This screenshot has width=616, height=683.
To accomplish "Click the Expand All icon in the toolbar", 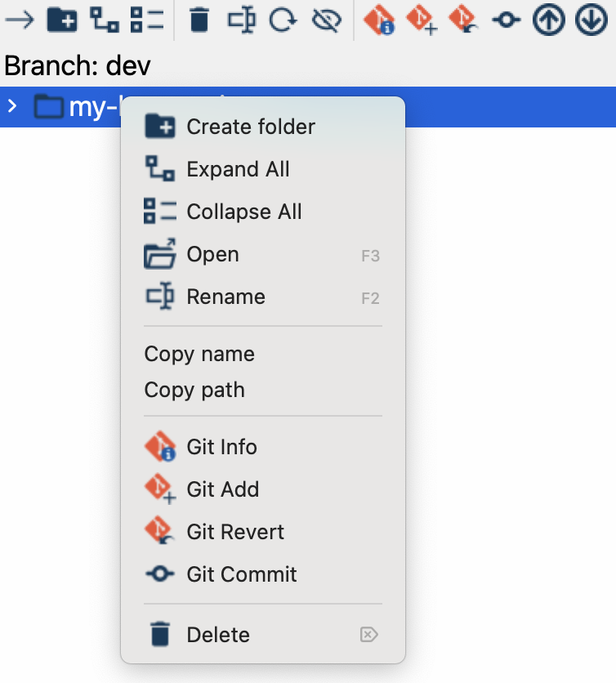I will (x=104, y=20).
